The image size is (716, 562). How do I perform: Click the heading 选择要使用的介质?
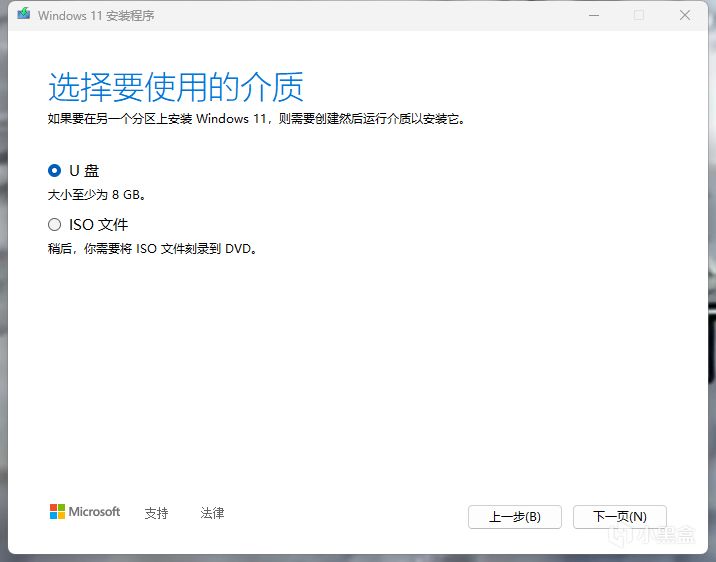coord(176,87)
